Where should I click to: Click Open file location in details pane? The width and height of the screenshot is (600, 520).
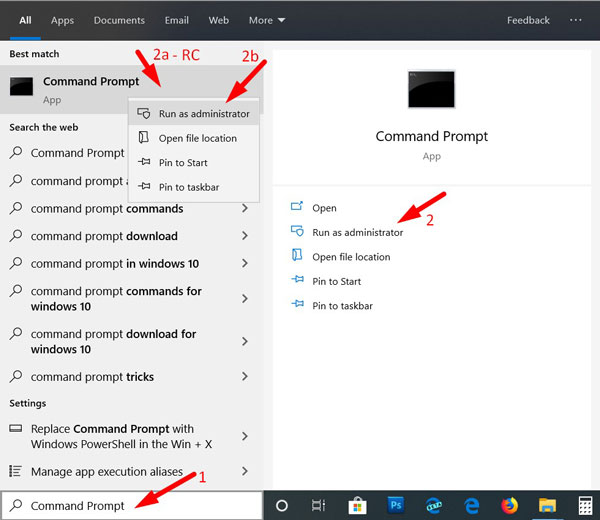pyautogui.click(x=351, y=257)
